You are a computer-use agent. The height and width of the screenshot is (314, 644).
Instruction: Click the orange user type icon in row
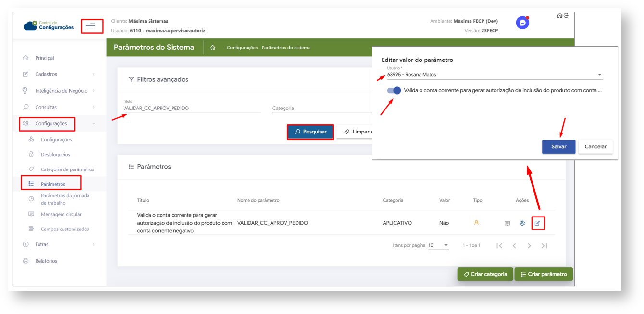(476, 223)
